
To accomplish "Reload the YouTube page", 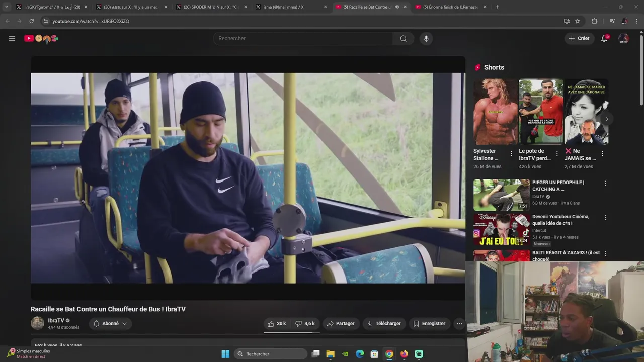I will pos(31,21).
